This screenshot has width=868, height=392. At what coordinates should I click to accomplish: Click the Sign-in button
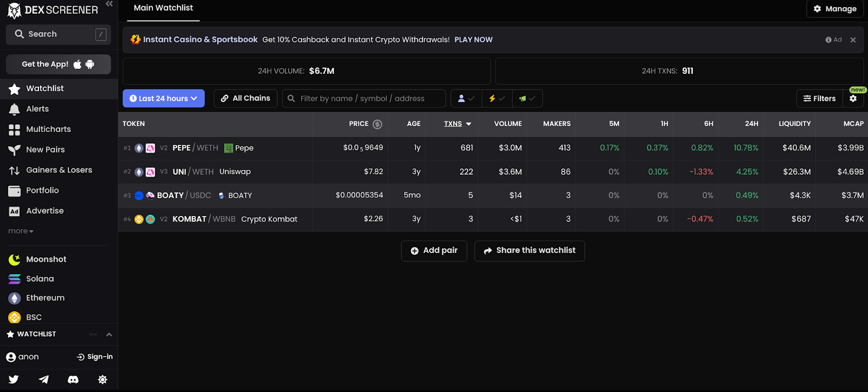(x=95, y=357)
